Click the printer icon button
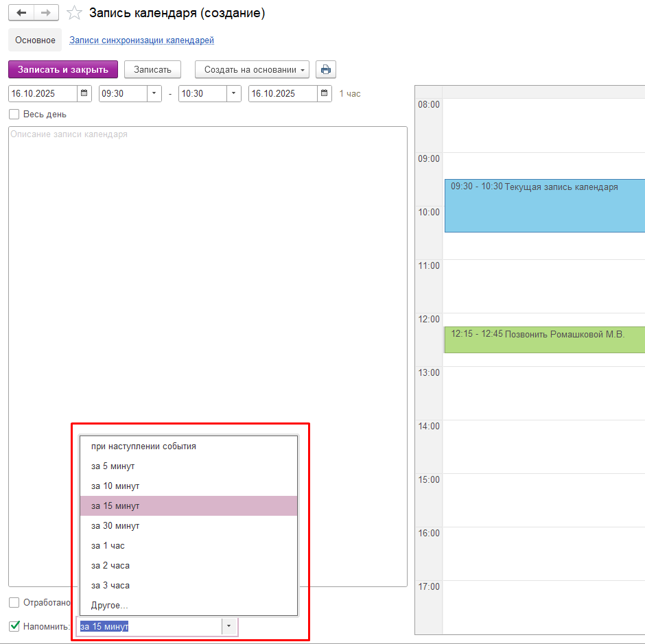Viewport: 645px width, 644px height. (x=326, y=69)
